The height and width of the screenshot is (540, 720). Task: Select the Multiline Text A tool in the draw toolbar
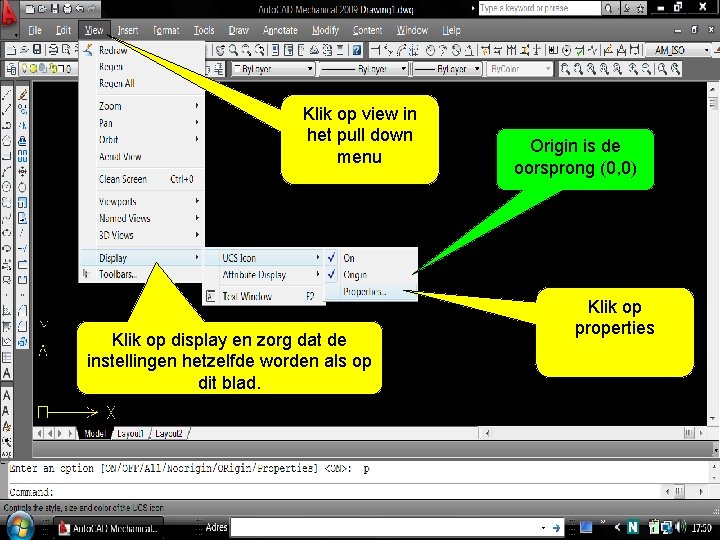(7, 373)
